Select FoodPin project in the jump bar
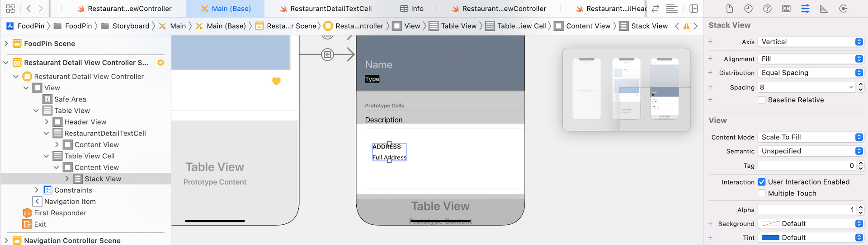Viewport: 868px width, 245px height. 25,26
